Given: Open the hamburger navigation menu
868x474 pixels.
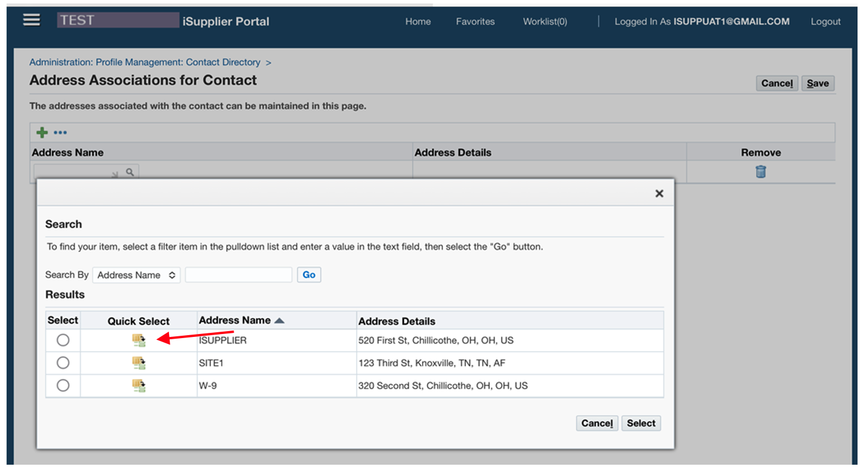Looking at the screenshot, I should point(31,20).
